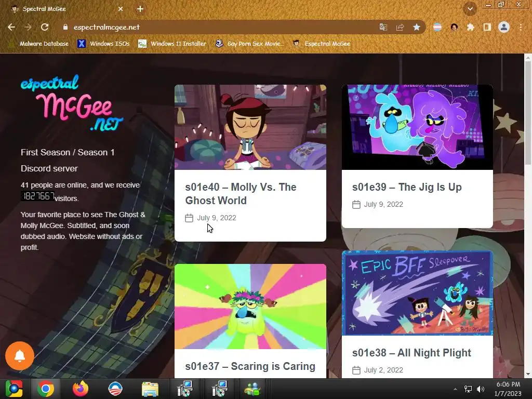Open Scaring is Caring rainbow thumbnail
The height and width of the screenshot is (399, 532).
[250, 307]
